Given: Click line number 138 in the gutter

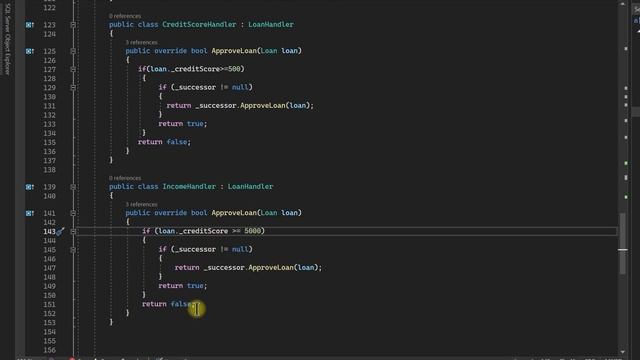Looking at the screenshot, I should [49, 170].
